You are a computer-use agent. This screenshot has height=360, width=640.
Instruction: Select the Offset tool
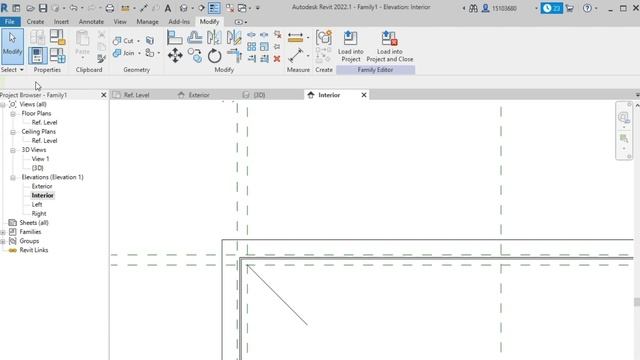point(194,38)
